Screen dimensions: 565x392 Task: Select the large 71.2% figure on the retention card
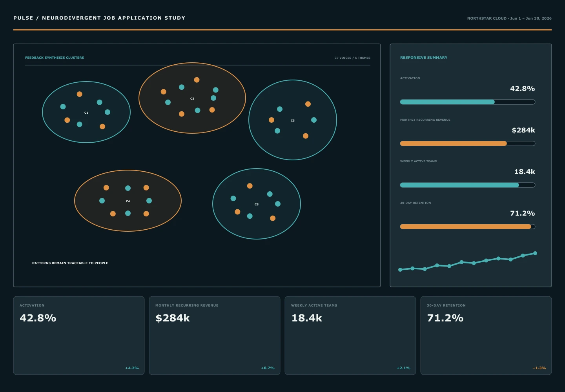click(x=445, y=318)
